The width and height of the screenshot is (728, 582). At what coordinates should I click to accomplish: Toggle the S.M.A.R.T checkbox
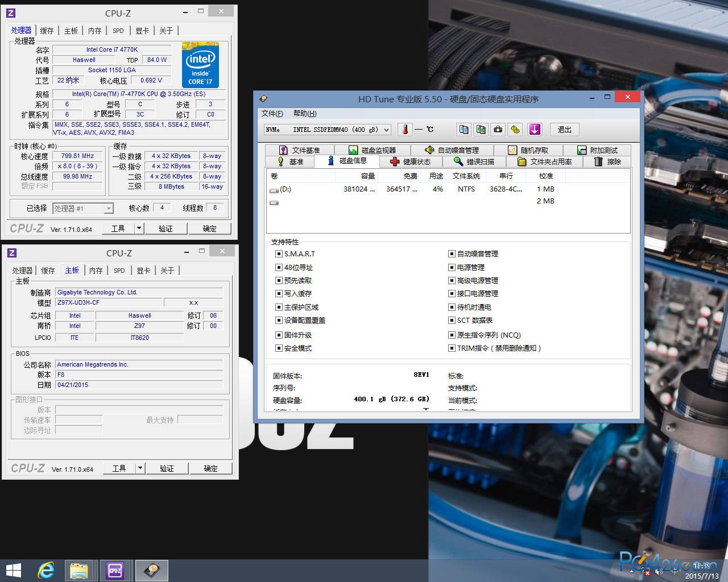point(279,254)
